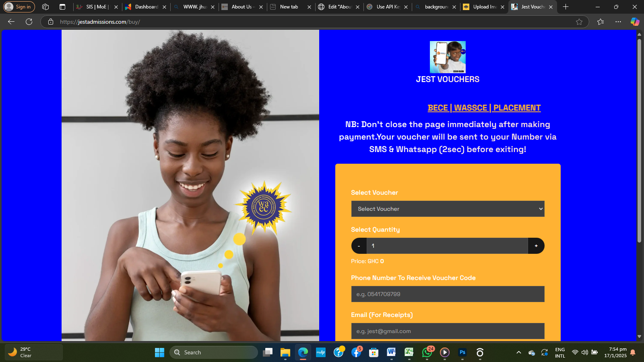Click the battery status tray icon

(594, 352)
